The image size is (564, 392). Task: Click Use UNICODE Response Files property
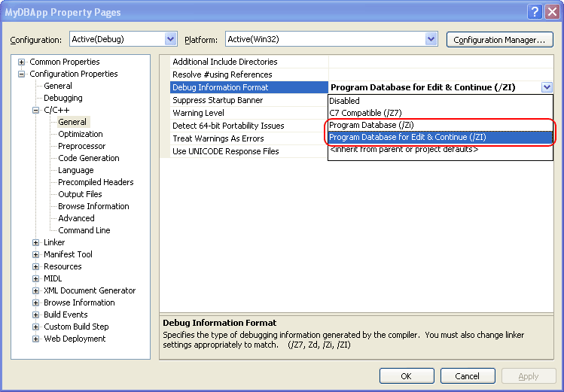(226, 151)
